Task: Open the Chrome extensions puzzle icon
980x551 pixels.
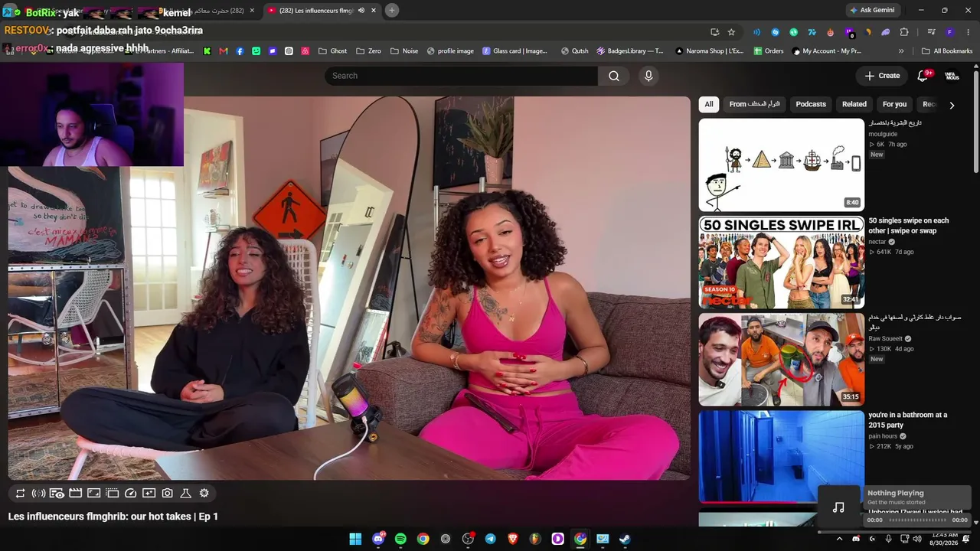Action: click(x=904, y=32)
